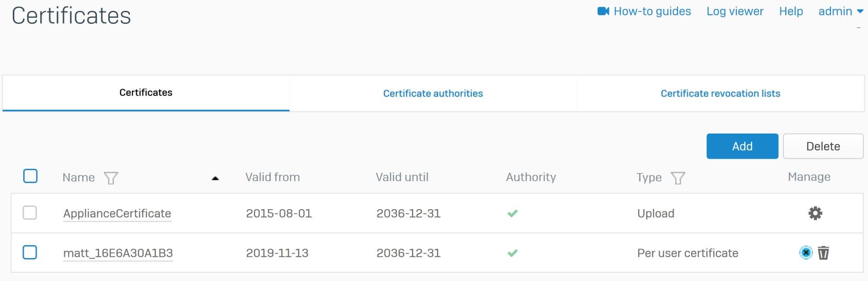Image resolution: width=868 pixels, height=281 pixels.
Task: Click the Delete button
Action: 823,146
